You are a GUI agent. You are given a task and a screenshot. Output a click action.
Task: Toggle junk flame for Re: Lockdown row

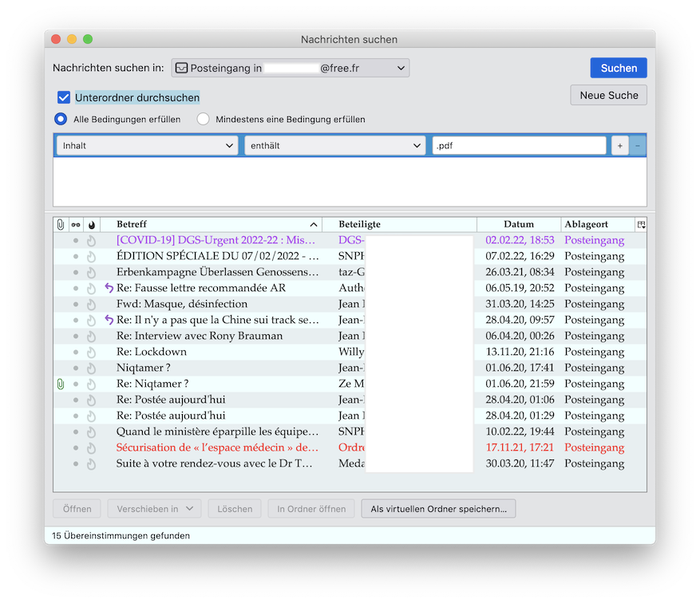point(91,353)
